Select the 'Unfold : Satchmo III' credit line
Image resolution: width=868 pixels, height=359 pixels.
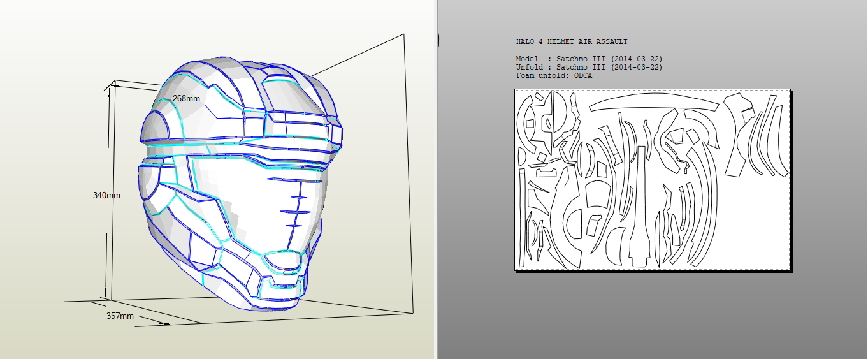click(x=589, y=67)
